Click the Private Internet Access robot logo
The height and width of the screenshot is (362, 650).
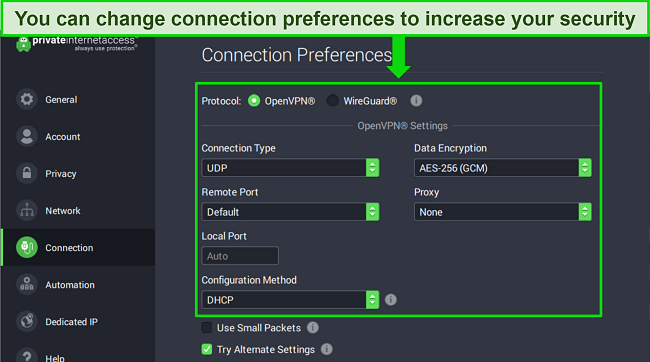point(23,44)
